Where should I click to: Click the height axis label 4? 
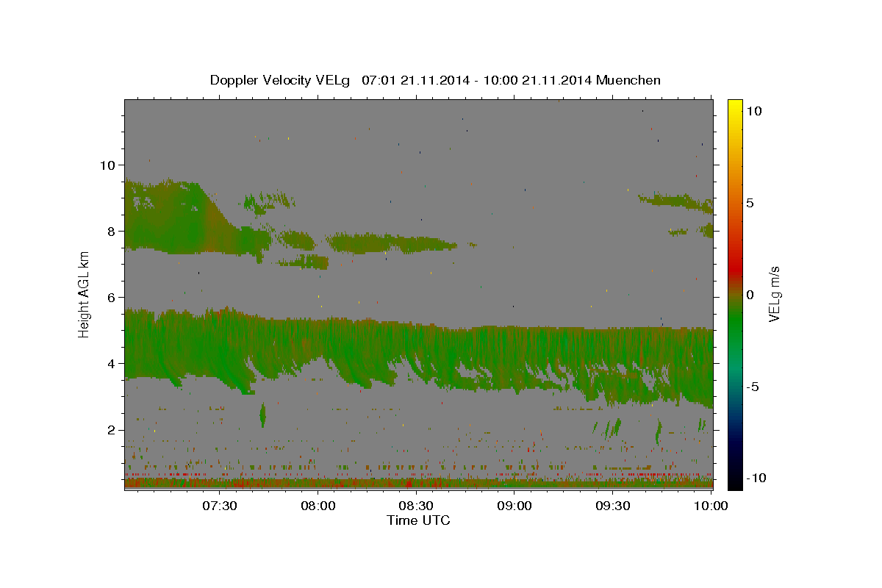coord(112,363)
